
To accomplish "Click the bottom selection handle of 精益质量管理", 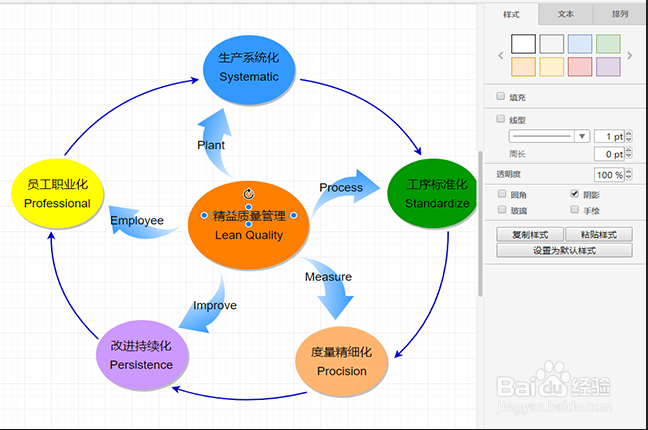I will click(x=249, y=224).
